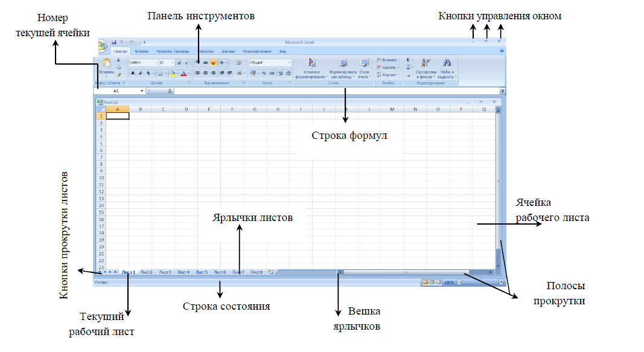Toggle top vertical alignment
644x352 pixels.
click(197, 63)
